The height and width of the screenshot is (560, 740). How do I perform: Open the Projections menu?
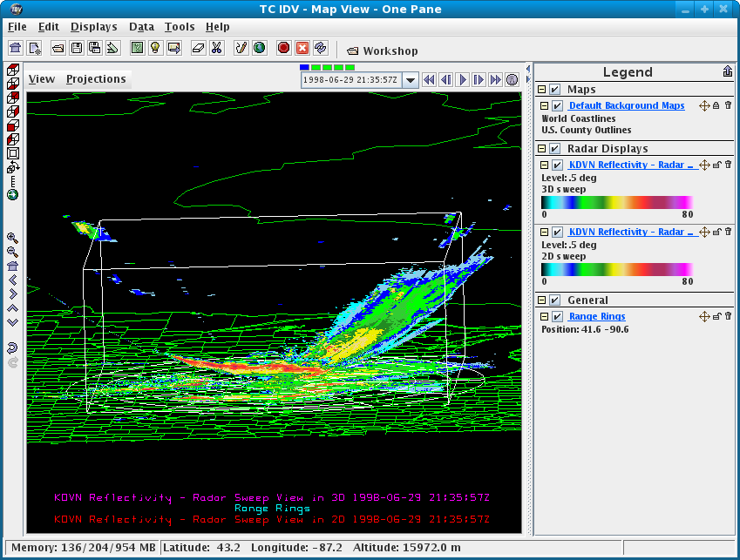[x=96, y=79]
